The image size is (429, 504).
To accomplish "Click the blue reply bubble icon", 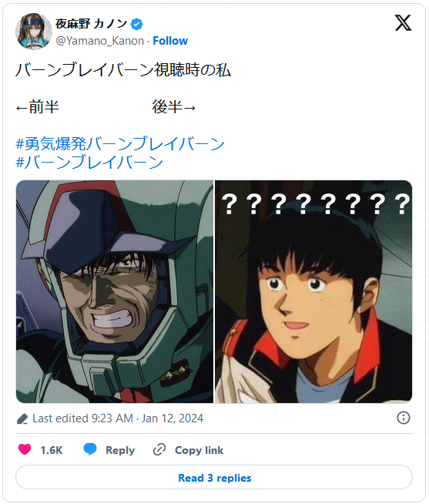I will coord(90,449).
